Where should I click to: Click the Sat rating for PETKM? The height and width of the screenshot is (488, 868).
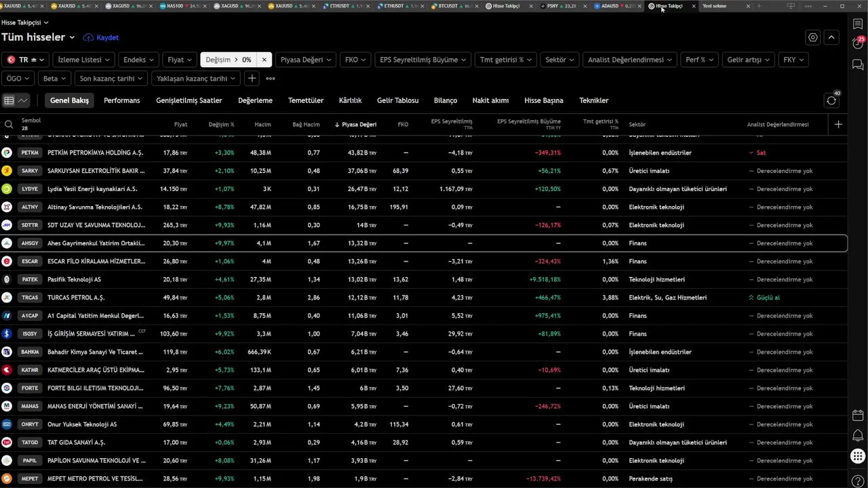pyautogui.click(x=757, y=152)
